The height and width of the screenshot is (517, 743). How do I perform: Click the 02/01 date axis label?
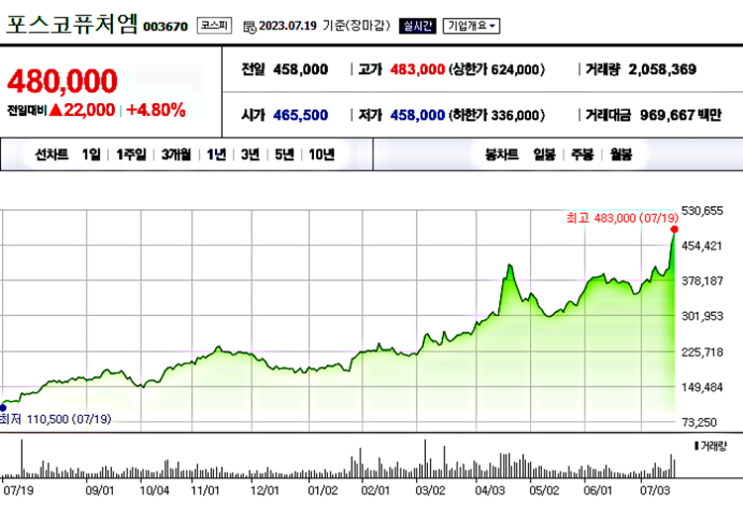click(375, 490)
